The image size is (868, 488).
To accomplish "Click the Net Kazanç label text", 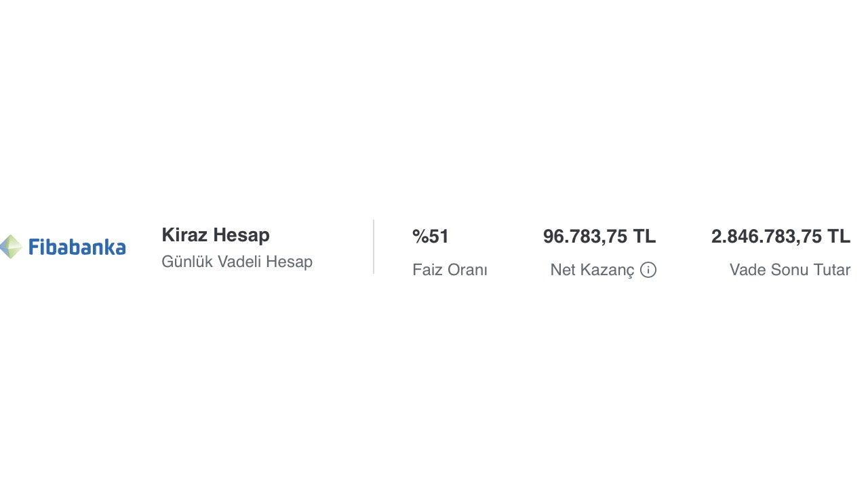I will (592, 270).
